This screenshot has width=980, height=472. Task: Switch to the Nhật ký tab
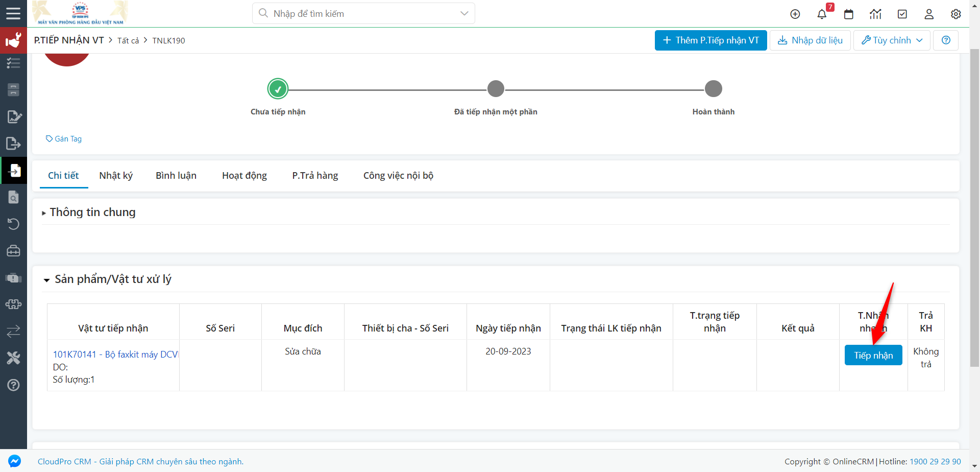click(116, 176)
